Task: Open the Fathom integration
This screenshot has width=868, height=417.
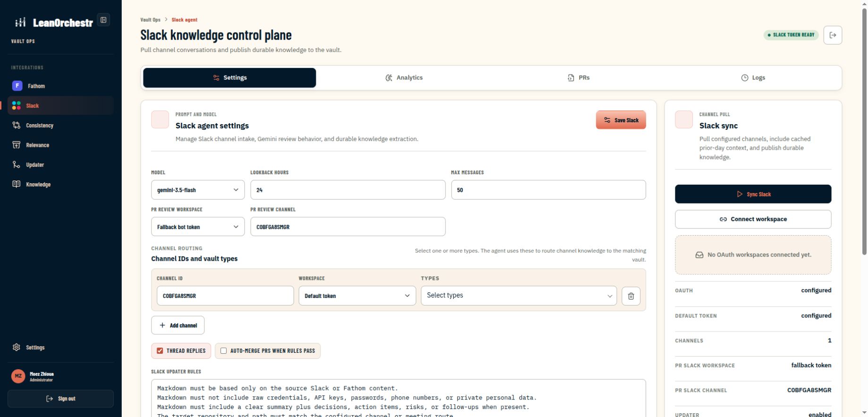Action: [x=60, y=86]
